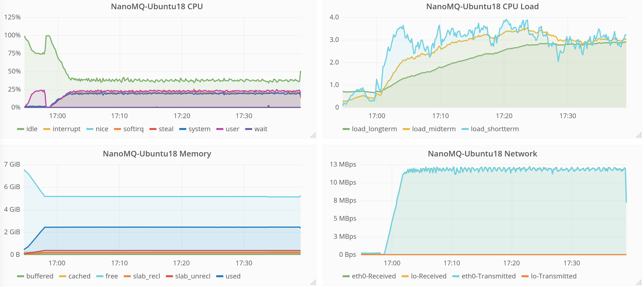Open NanoMQ-Ubuntu18 CPU Load title menu
Viewport: 644px width, 287px height.
482,7
